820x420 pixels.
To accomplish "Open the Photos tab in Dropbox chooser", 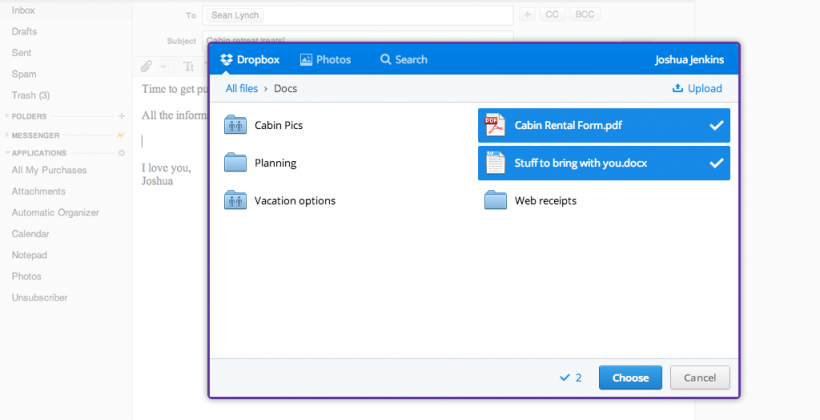I will click(x=325, y=60).
